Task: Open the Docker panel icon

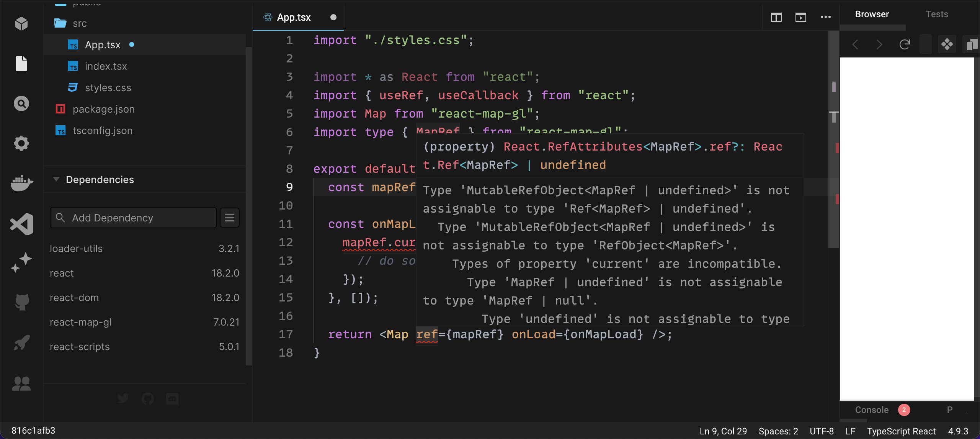Action: coord(21,183)
